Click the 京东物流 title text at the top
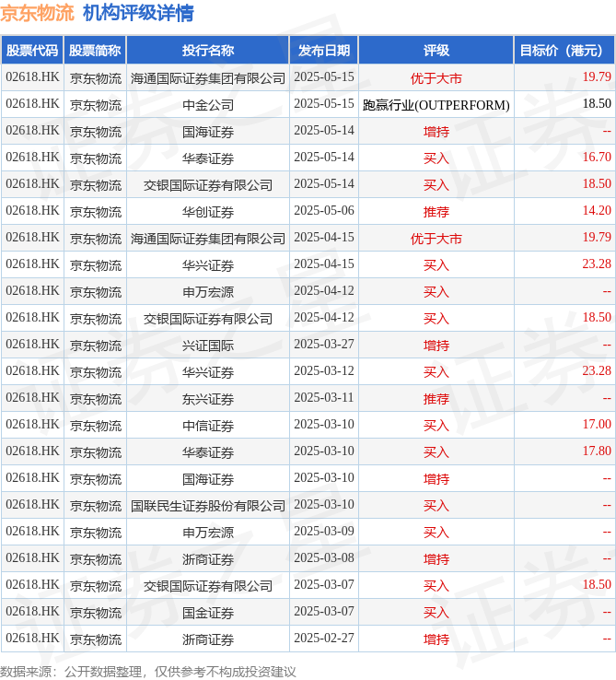The height and width of the screenshot is (680, 616). [x=37, y=13]
